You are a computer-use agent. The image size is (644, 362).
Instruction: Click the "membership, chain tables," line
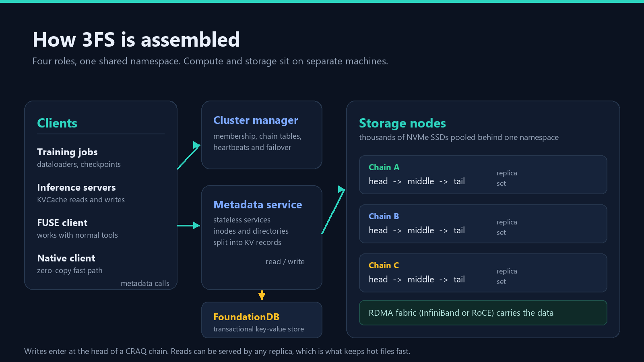[x=257, y=136]
